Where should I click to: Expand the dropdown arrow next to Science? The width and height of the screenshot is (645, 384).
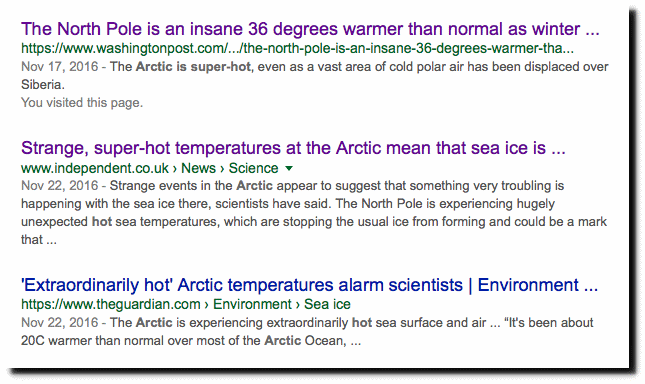click(289, 168)
